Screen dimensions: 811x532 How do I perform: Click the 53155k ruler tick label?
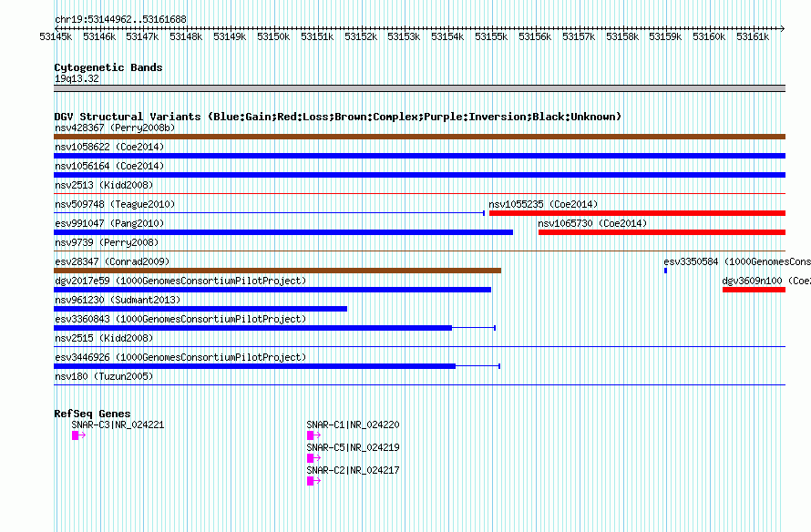(491, 36)
